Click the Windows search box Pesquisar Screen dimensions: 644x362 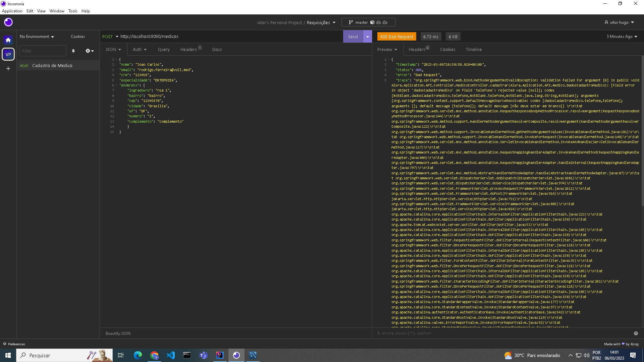click(x=65, y=355)
